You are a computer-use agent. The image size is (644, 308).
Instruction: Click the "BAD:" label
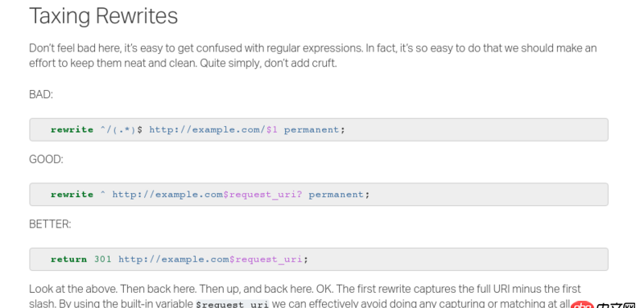tap(41, 95)
